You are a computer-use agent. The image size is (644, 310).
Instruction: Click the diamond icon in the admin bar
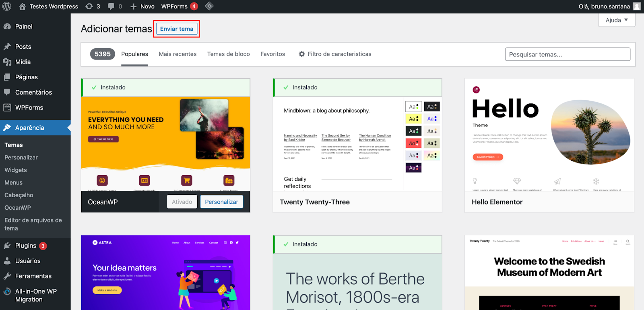coord(209,6)
